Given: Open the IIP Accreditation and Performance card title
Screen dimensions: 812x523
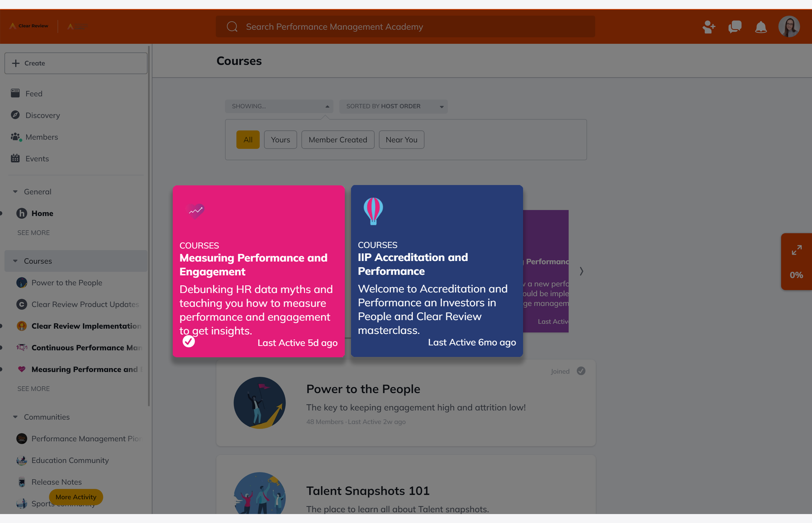Looking at the screenshot, I should point(413,264).
